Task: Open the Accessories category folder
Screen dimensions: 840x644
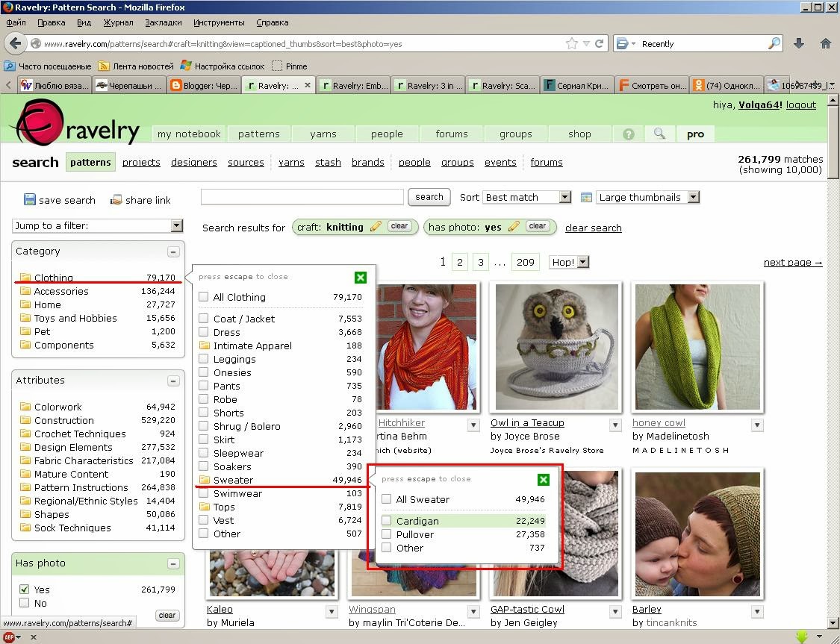Action: 25,291
